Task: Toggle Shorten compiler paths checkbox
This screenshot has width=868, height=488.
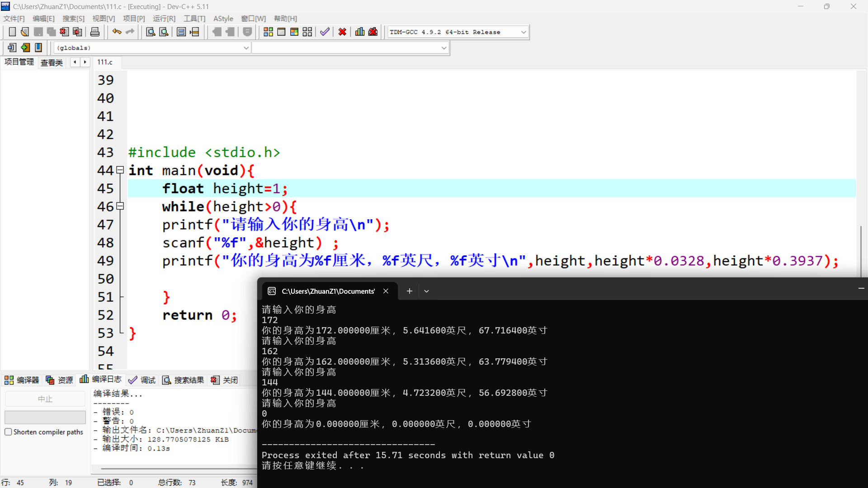Action: point(8,432)
